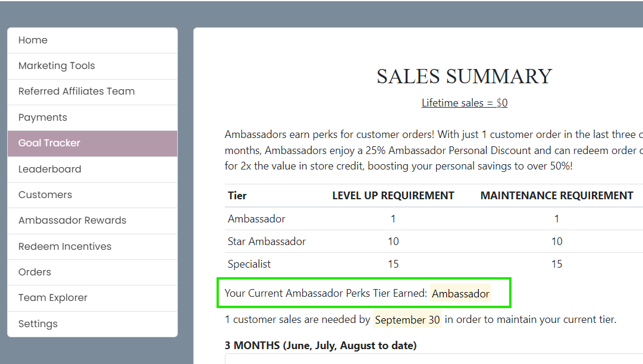This screenshot has width=643, height=364.
Task: Click the highlighted Goal Tracker item
Action: 49,143
